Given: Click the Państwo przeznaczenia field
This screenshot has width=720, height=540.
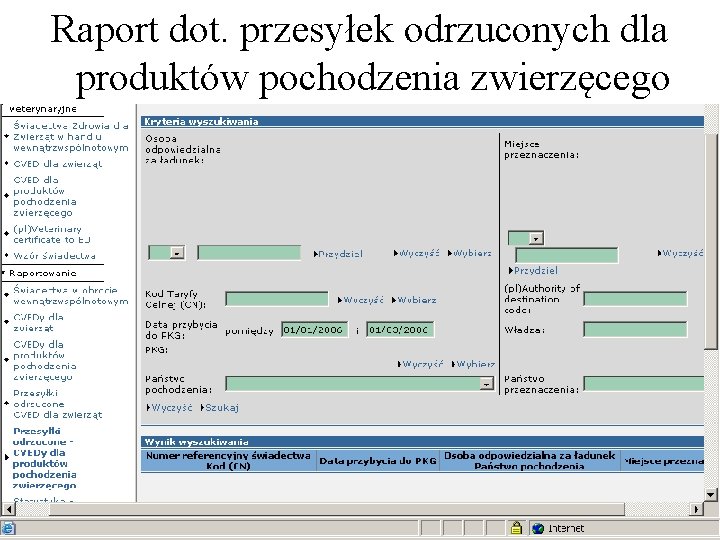Looking at the screenshot, I should (644, 383).
